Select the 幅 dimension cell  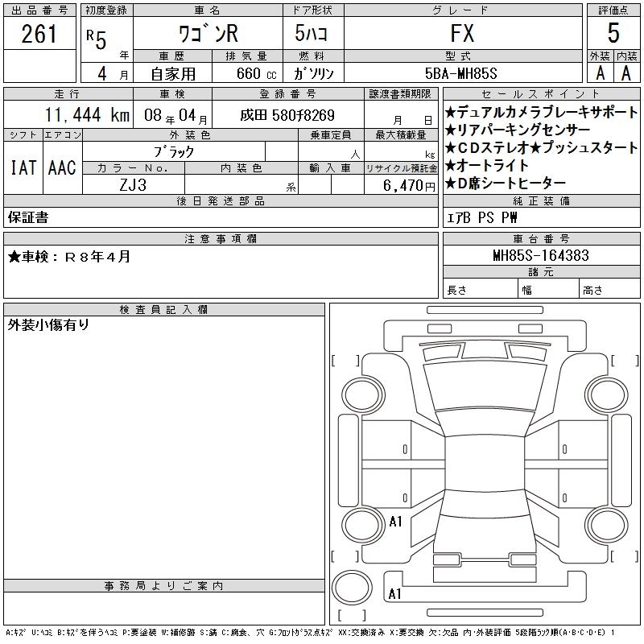pyautogui.click(x=548, y=290)
